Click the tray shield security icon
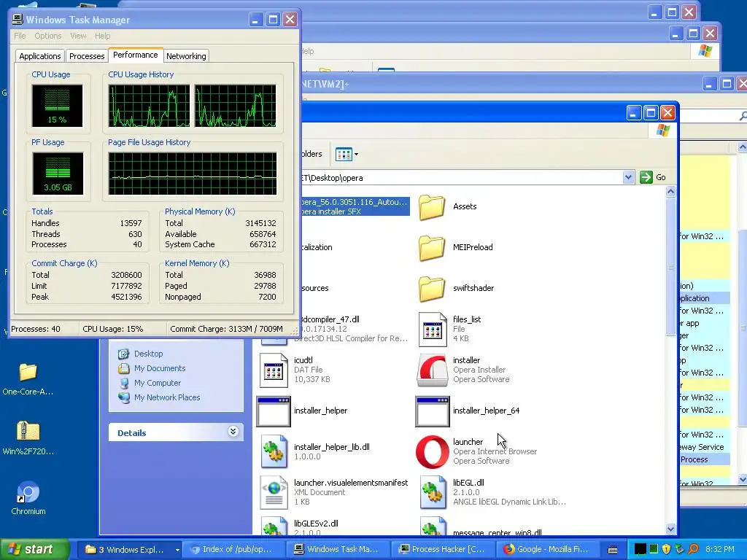This screenshot has height=560, width=747. click(667, 549)
